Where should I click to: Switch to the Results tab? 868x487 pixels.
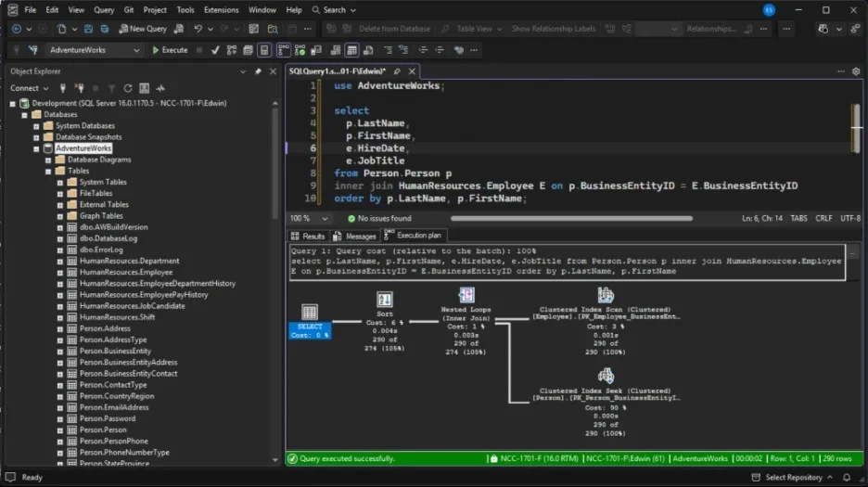point(308,236)
